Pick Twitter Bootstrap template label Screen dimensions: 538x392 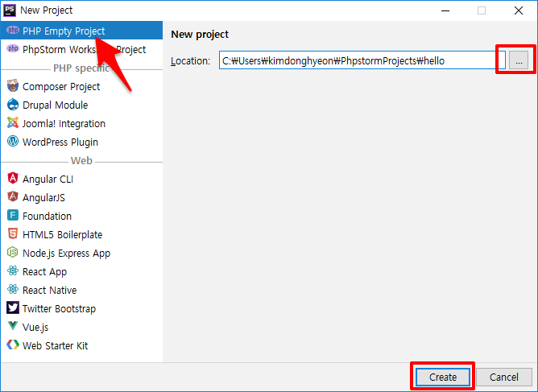tap(59, 309)
